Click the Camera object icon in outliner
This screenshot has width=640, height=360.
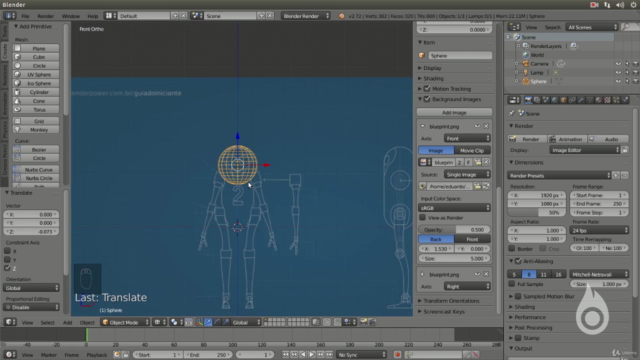pos(526,64)
